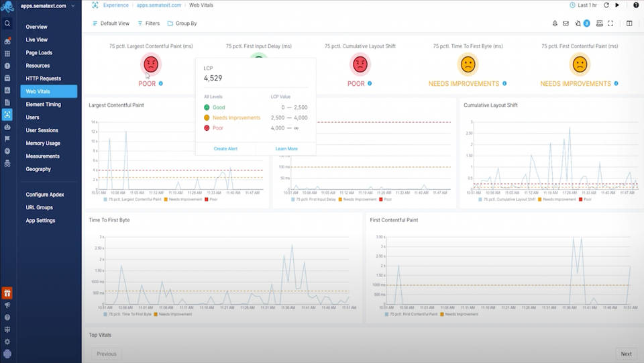Toggle the split-screen panel layout icon
Image resolution: width=644 pixels, height=363 pixels.
click(x=629, y=23)
